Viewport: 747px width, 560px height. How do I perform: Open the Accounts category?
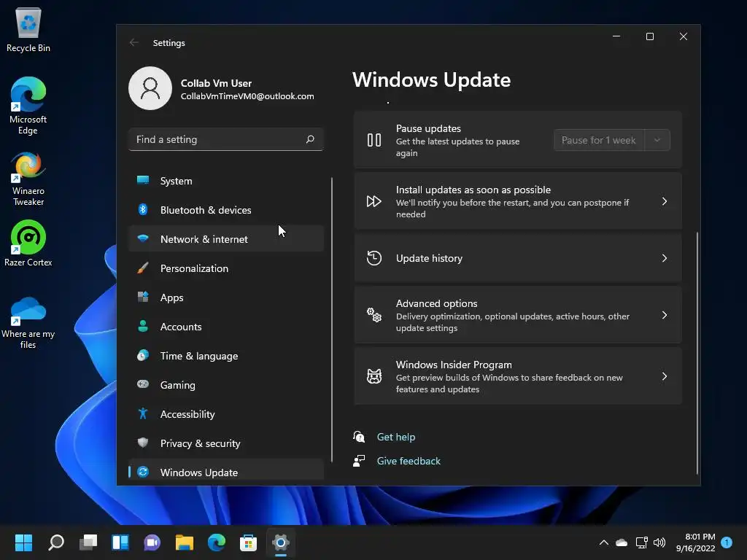[226, 327]
